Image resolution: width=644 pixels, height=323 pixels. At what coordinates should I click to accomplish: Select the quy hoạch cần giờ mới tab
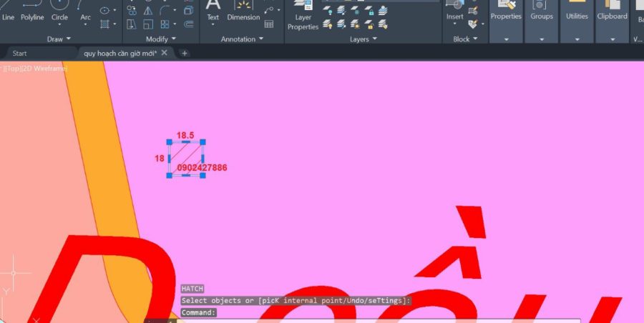point(120,54)
